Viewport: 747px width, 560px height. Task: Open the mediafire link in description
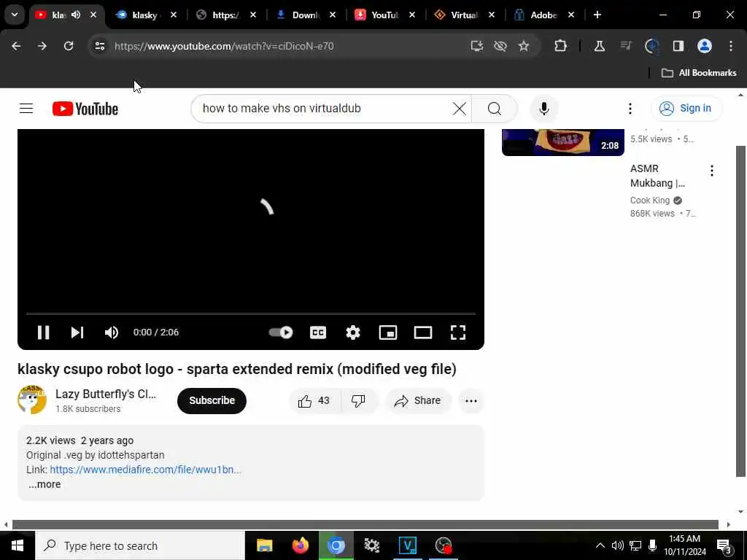click(x=146, y=470)
